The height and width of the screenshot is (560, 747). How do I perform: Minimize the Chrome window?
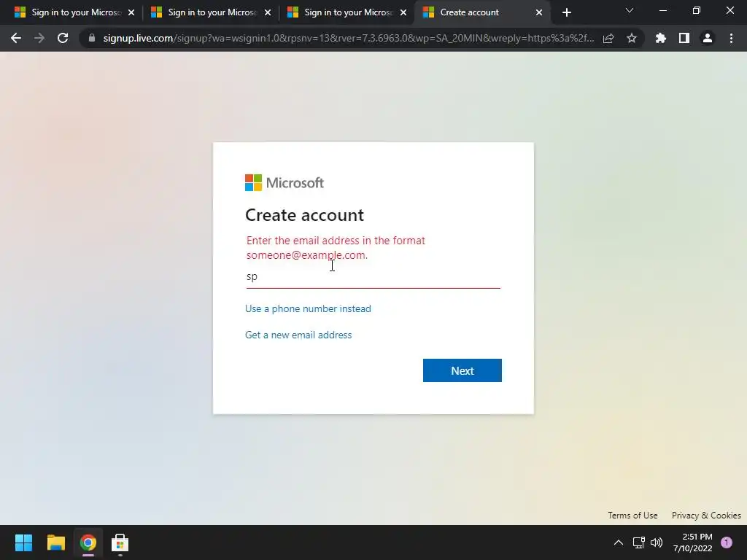click(x=662, y=10)
